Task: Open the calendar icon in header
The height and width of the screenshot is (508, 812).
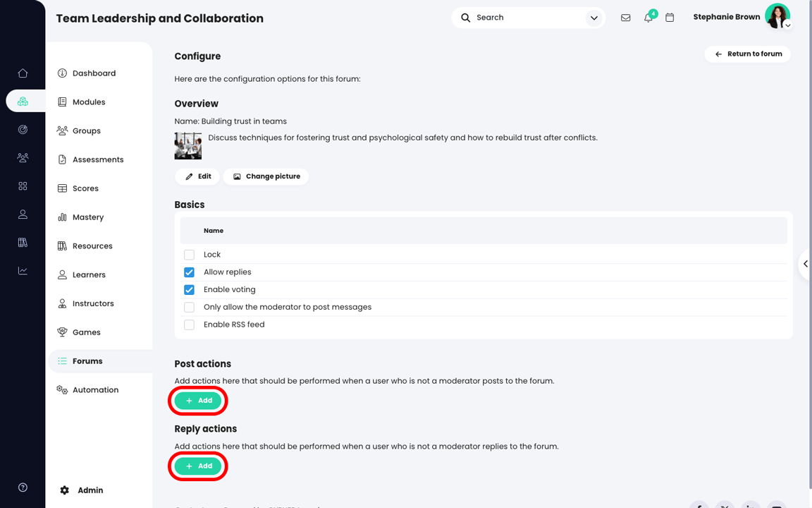Action: click(x=670, y=17)
